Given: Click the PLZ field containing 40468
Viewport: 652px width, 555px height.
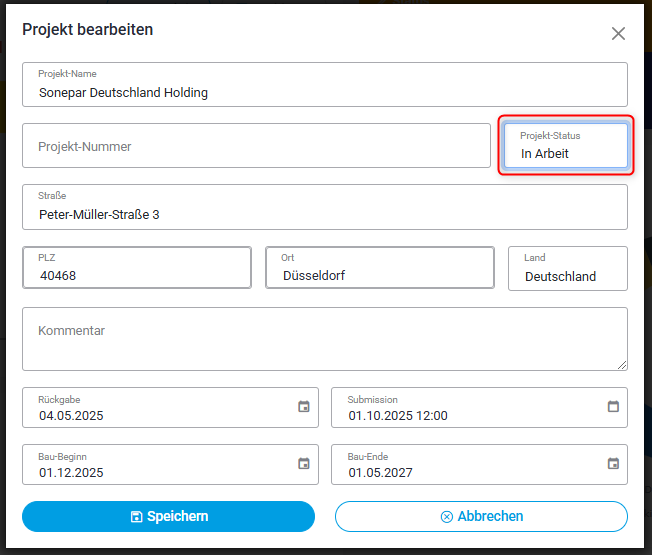Looking at the screenshot, I should [137, 268].
